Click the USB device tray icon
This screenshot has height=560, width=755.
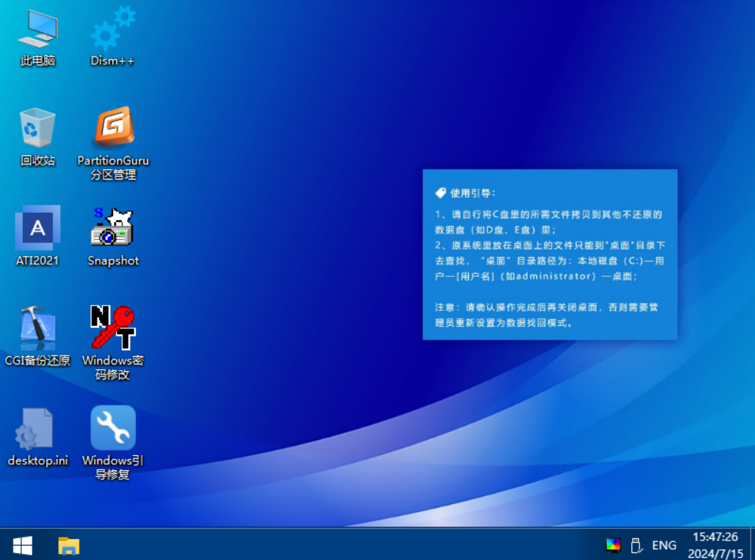tap(636, 545)
